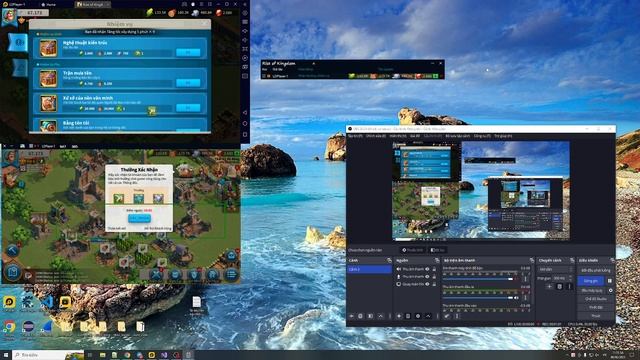Image resolution: width=640 pixels, height=360 pixels.
Task: Click the blue button in Thưởng Xác Nhận popup
Action: pyautogui.click(x=139, y=218)
